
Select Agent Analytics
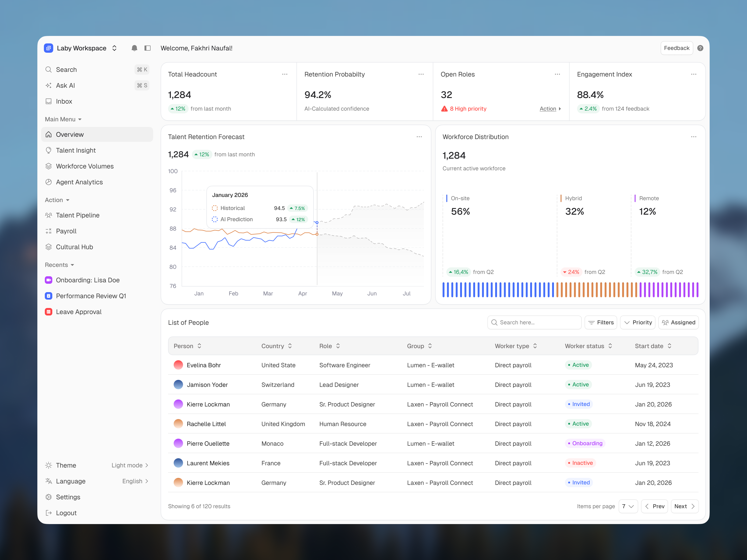pyautogui.click(x=79, y=182)
